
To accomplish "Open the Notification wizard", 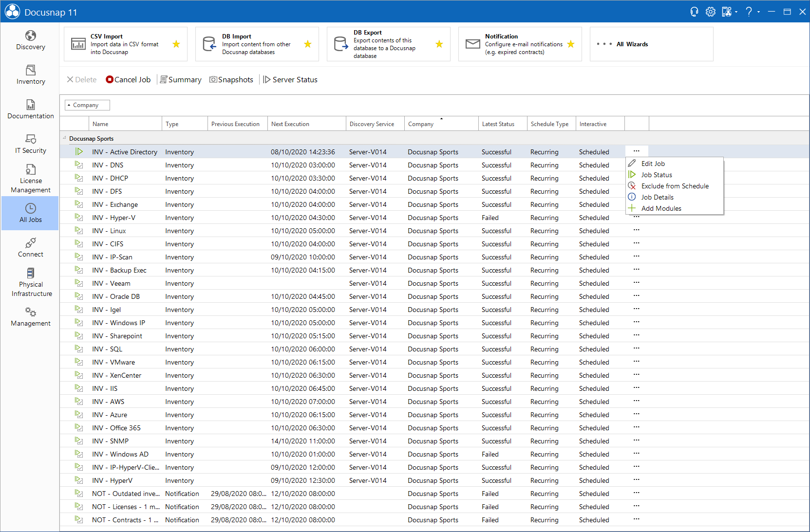I will pyautogui.click(x=520, y=44).
